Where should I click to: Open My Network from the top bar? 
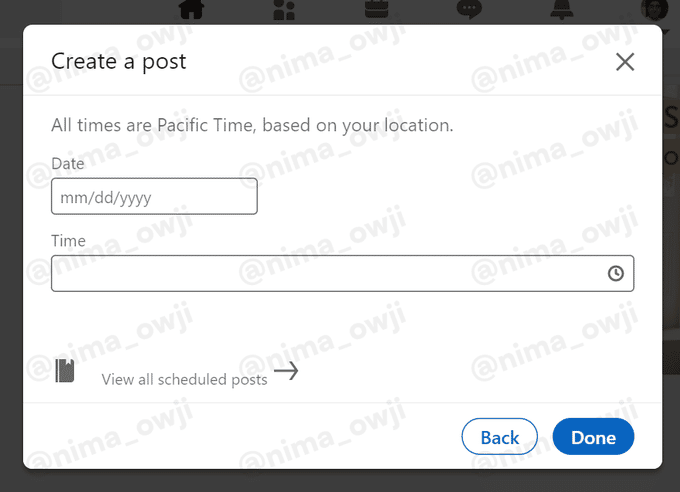(284, 10)
